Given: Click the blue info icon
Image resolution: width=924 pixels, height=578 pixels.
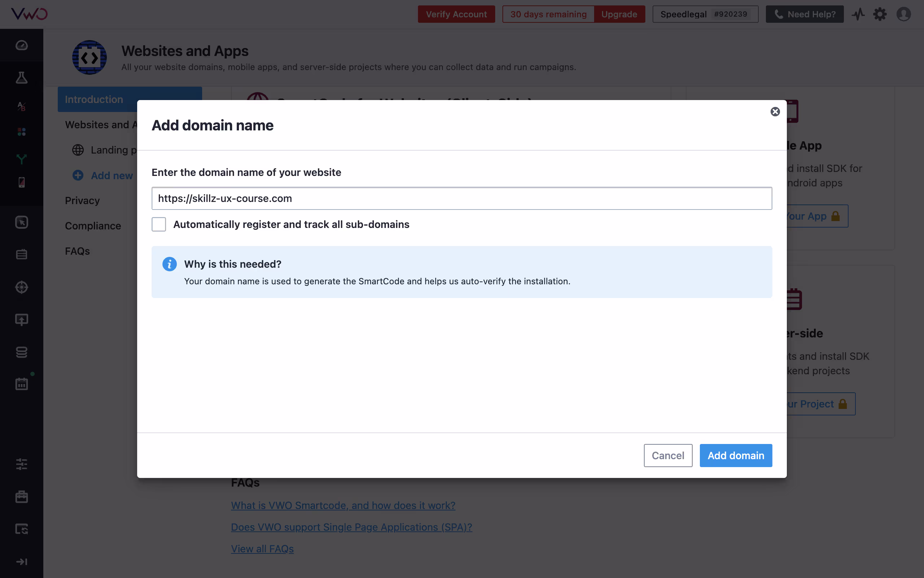Looking at the screenshot, I should (x=169, y=264).
